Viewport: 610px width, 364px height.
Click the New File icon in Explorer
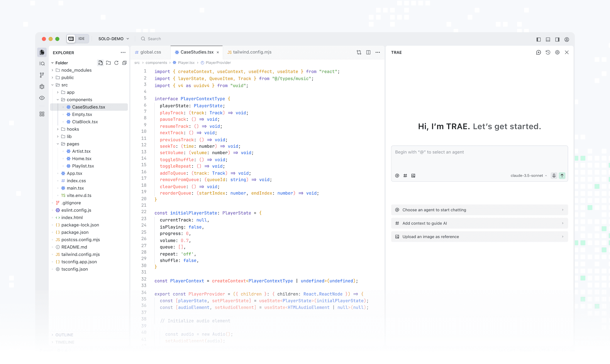click(100, 63)
